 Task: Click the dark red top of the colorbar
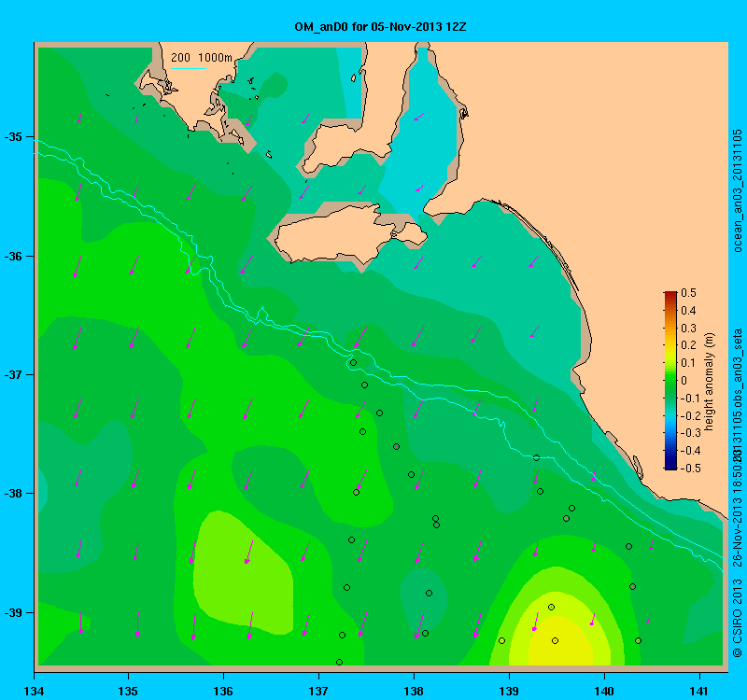point(670,295)
